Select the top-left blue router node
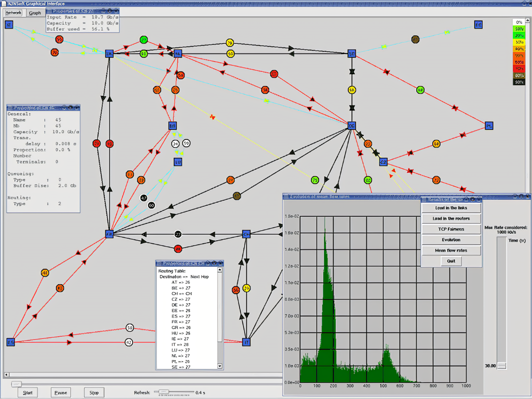Image resolution: width=532 pixels, height=399 pixels. [9, 24]
